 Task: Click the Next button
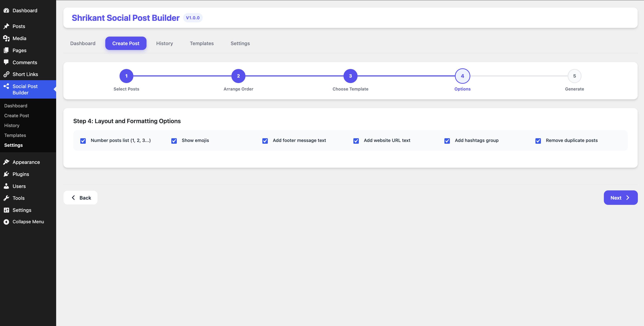621,198
